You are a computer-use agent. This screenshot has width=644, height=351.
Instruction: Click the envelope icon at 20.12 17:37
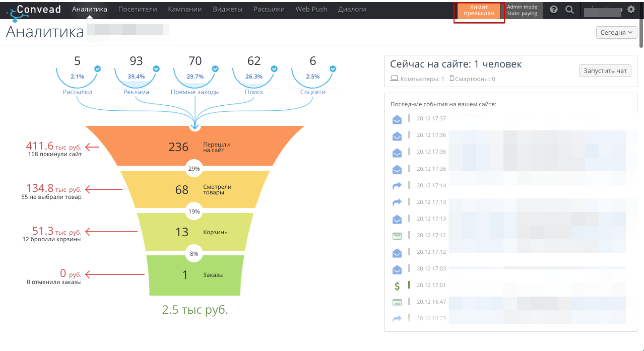pos(397,119)
